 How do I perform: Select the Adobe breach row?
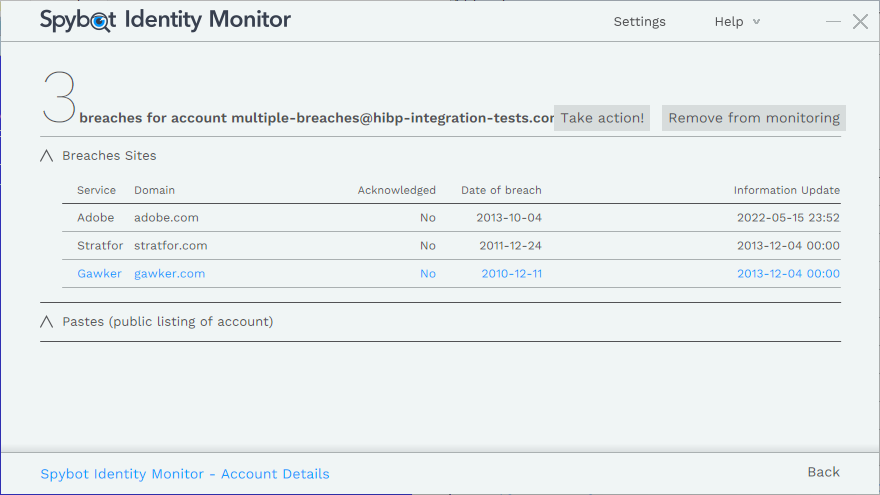pyautogui.click(x=451, y=218)
